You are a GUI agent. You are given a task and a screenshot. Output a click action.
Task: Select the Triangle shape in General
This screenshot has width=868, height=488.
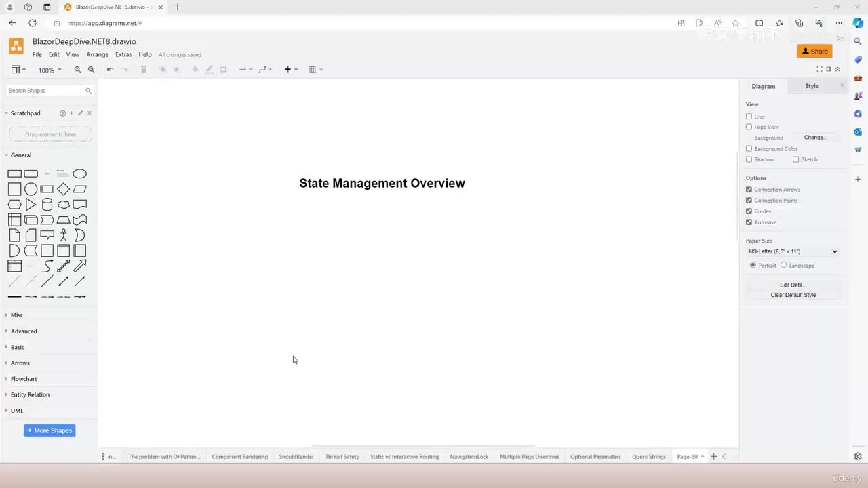tap(31, 205)
